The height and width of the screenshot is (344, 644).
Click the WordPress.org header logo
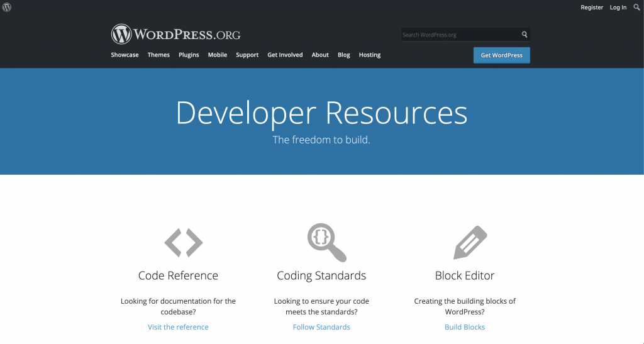[176, 34]
